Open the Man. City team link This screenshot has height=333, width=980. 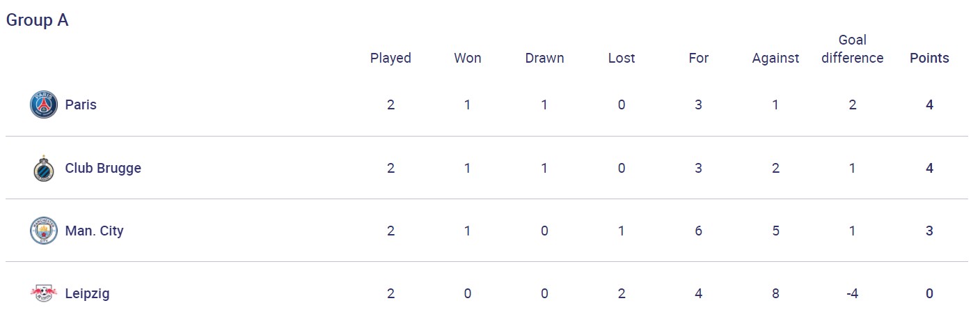pyautogui.click(x=94, y=231)
